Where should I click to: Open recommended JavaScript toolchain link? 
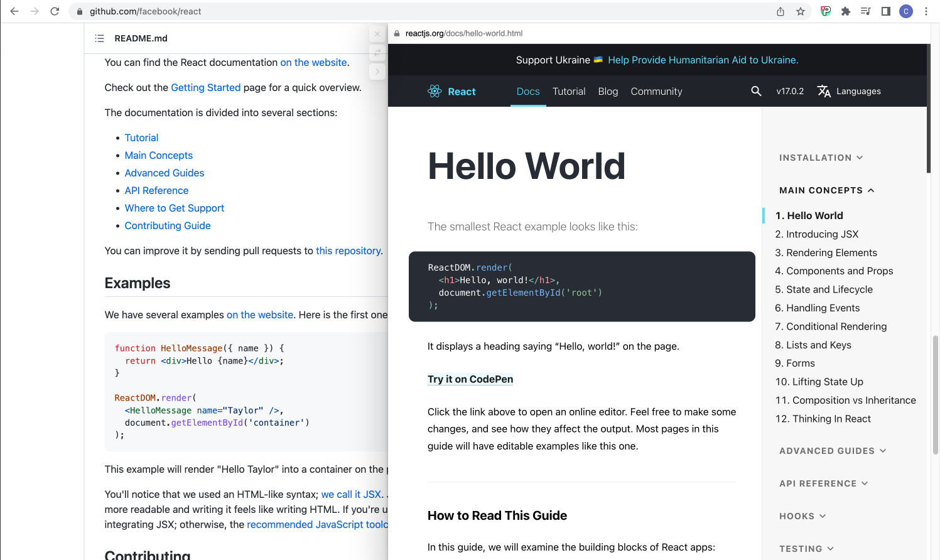click(318, 524)
